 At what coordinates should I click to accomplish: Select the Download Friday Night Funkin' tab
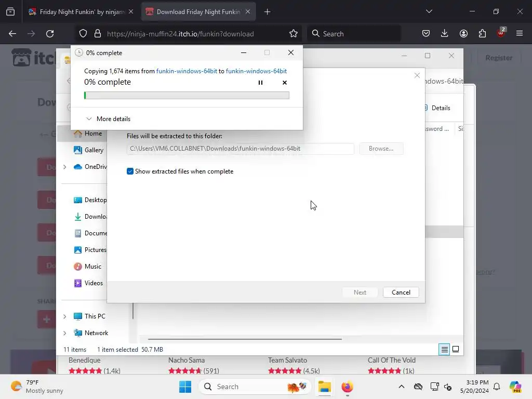[x=198, y=12]
